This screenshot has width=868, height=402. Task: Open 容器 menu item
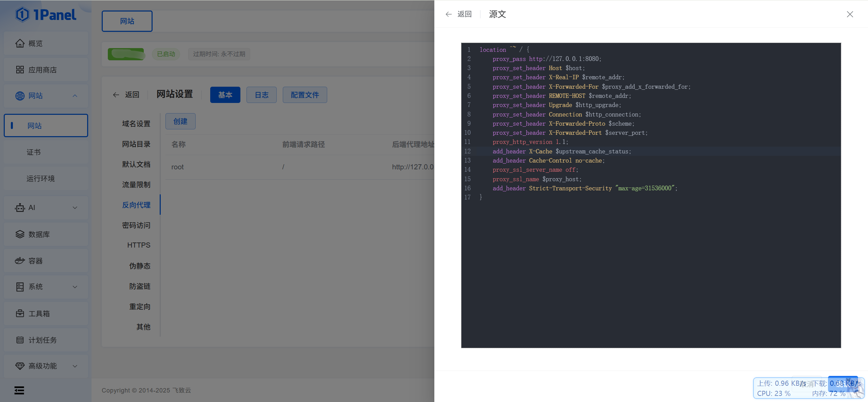[46, 261]
